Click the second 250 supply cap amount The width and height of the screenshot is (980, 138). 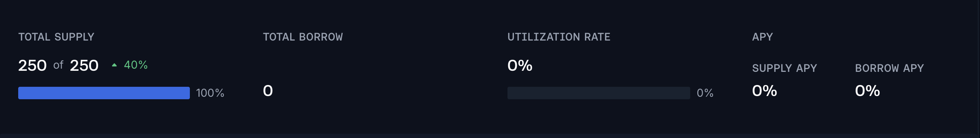[x=84, y=65]
